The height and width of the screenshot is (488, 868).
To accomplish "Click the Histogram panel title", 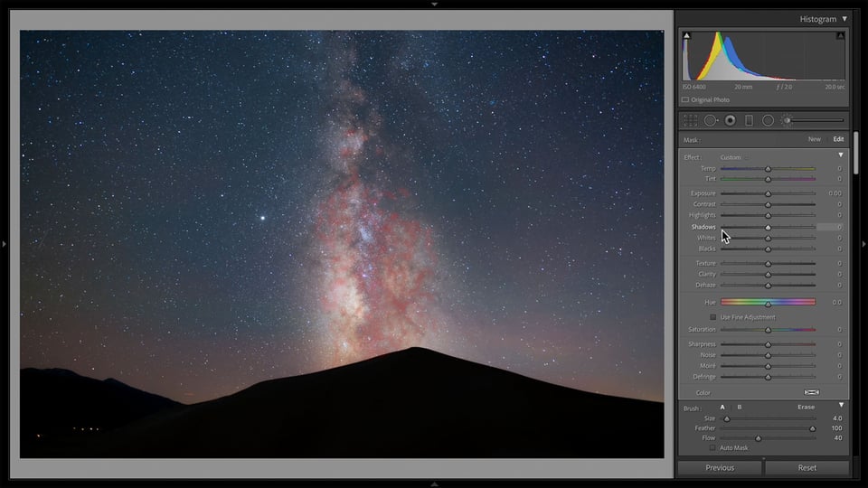I will point(818,19).
